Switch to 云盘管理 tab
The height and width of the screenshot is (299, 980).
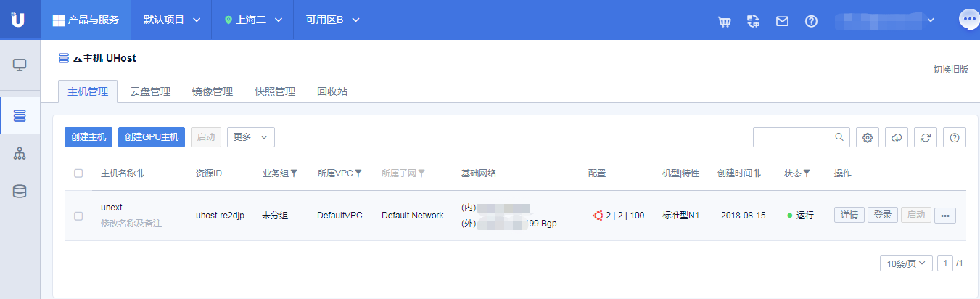tap(150, 91)
